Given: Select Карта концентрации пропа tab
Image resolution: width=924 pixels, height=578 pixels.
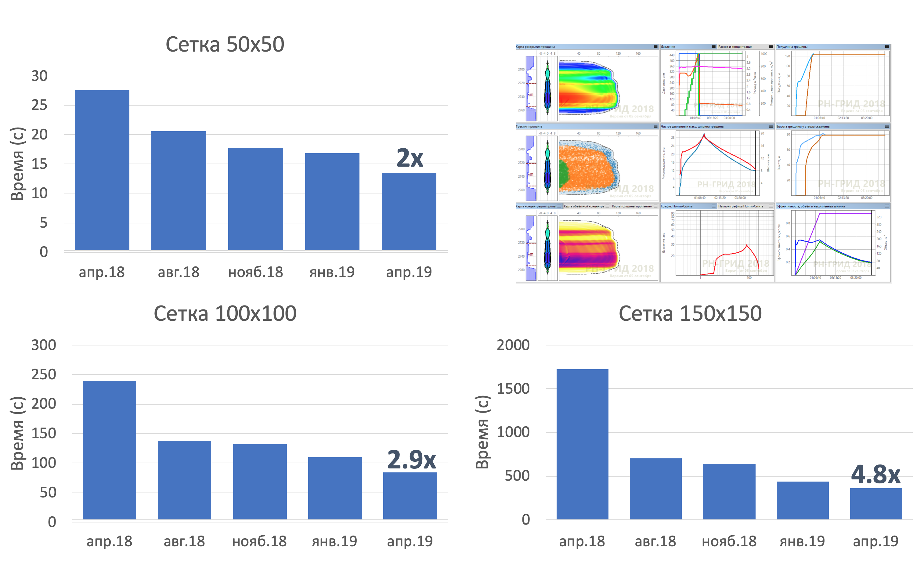Looking at the screenshot, I should tap(535, 206).
